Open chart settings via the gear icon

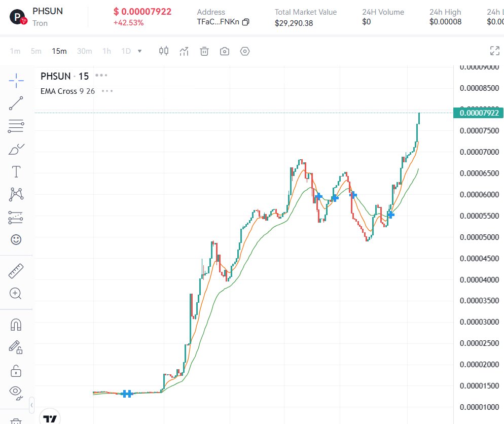click(244, 51)
